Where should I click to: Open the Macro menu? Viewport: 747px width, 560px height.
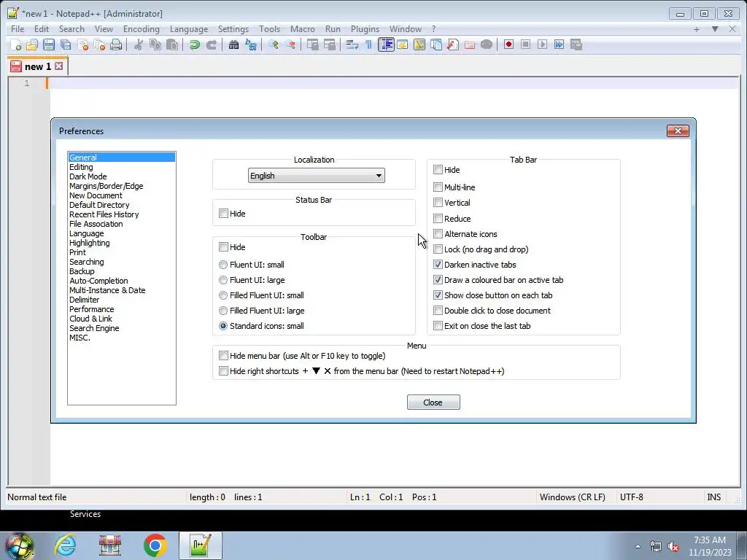click(303, 29)
